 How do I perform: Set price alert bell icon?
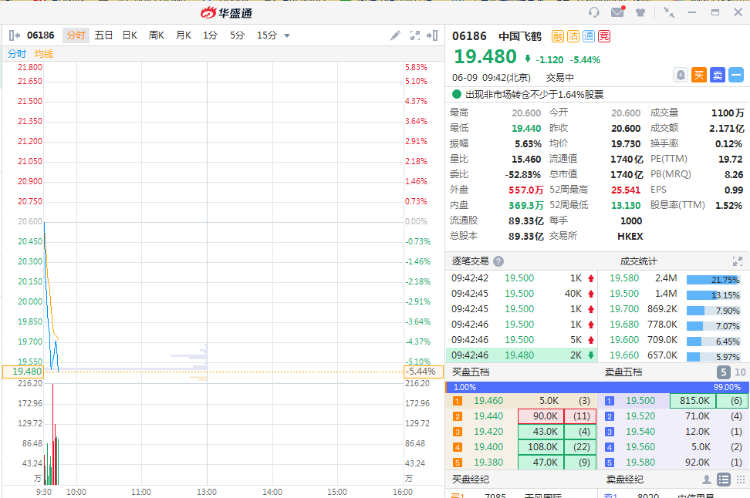point(680,75)
